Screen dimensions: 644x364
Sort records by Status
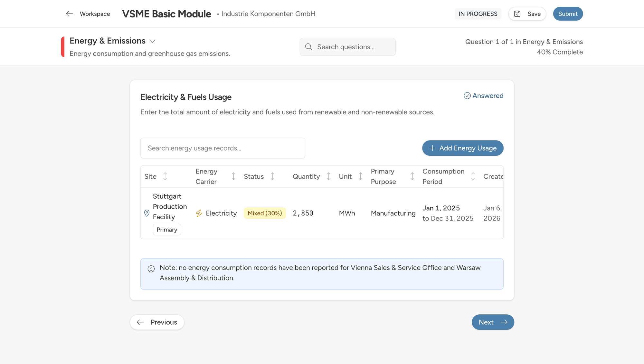[x=272, y=176]
